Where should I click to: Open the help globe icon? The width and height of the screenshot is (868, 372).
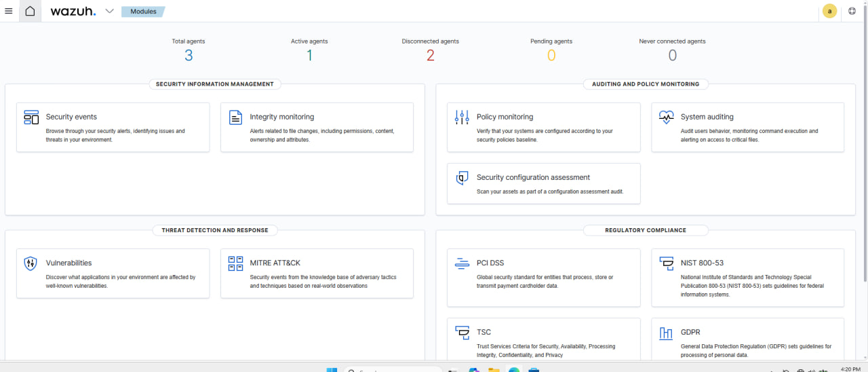click(x=852, y=11)
